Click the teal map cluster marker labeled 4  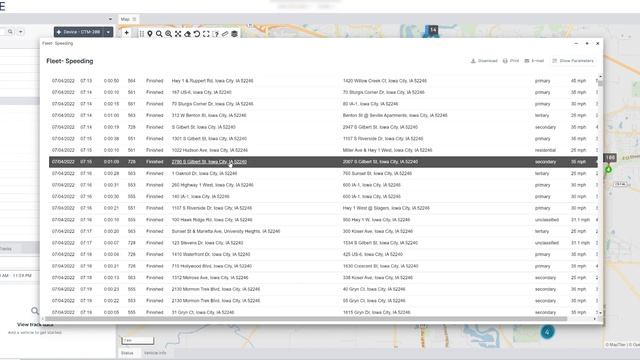(547, 332)
